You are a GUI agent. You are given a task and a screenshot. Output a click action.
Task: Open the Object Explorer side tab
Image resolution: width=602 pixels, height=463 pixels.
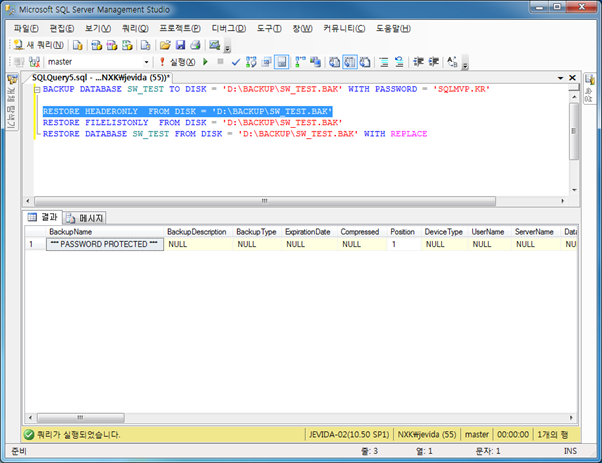tap(12, 102)
